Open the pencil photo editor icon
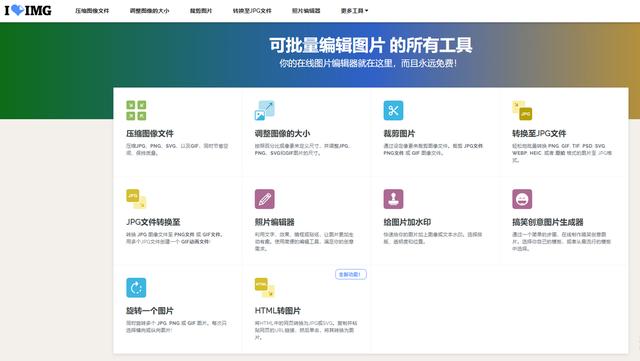This screenshot has height=361, width=640. pos(264,199)
